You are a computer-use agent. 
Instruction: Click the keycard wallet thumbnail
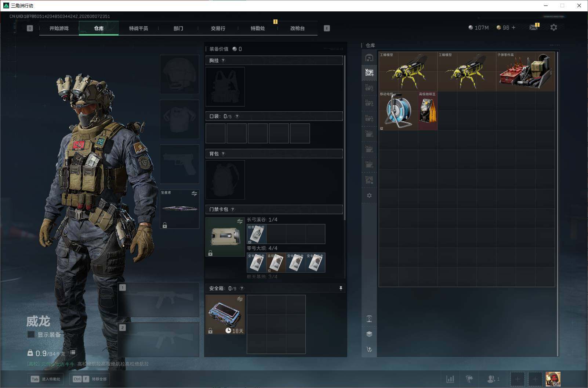coord(225,237)
